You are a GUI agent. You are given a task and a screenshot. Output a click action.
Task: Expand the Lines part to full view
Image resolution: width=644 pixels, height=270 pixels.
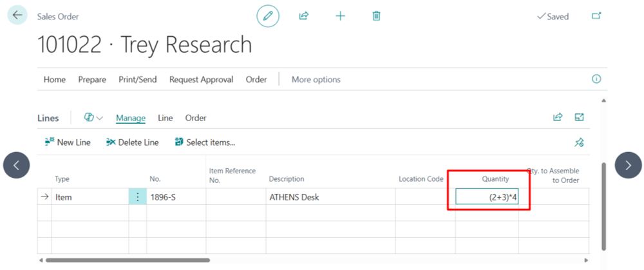point(579,117)
